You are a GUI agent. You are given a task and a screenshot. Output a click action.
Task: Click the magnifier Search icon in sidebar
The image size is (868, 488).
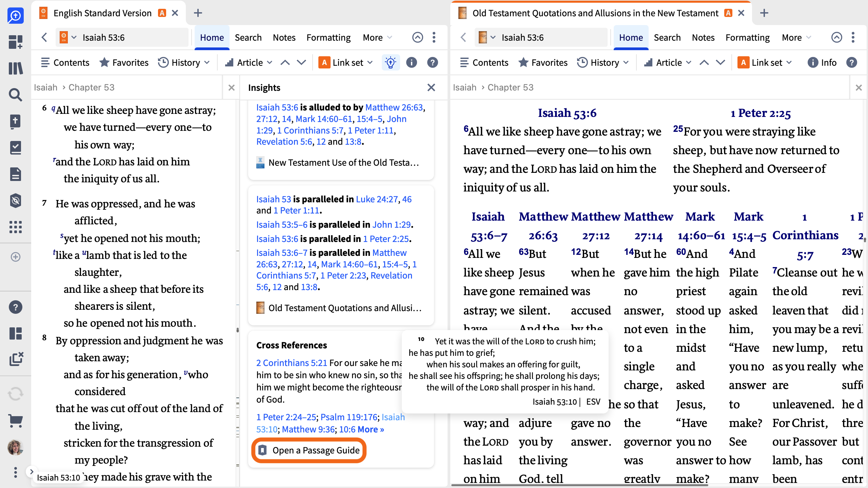[x=16, y=95]
